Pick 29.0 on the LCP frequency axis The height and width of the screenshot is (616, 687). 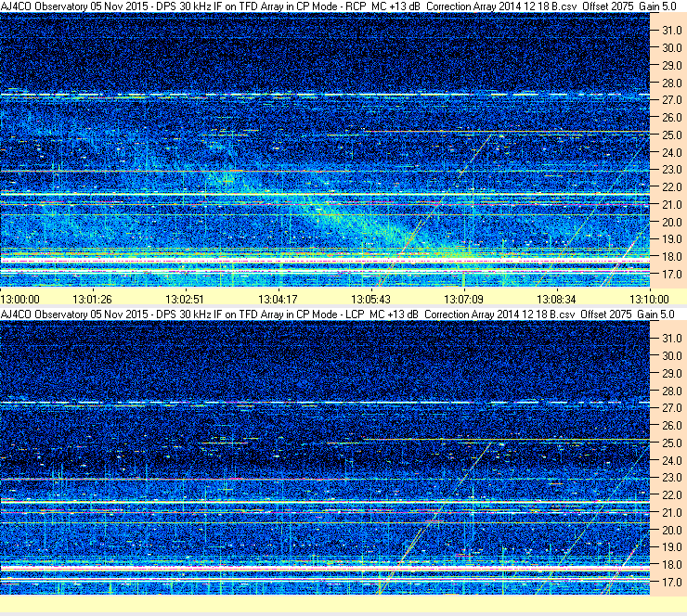click(x=671, y=374)
